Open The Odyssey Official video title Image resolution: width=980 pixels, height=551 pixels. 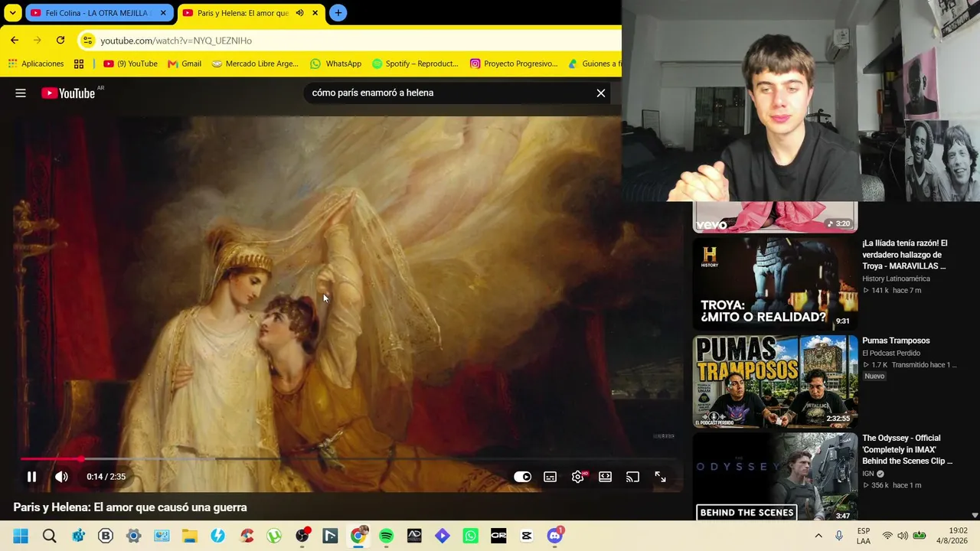[x=907, y=450]
